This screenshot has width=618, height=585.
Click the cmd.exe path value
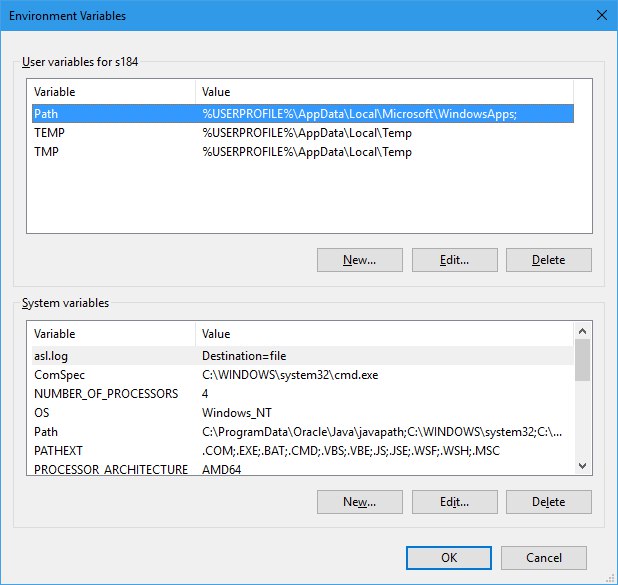pos(290,375)
